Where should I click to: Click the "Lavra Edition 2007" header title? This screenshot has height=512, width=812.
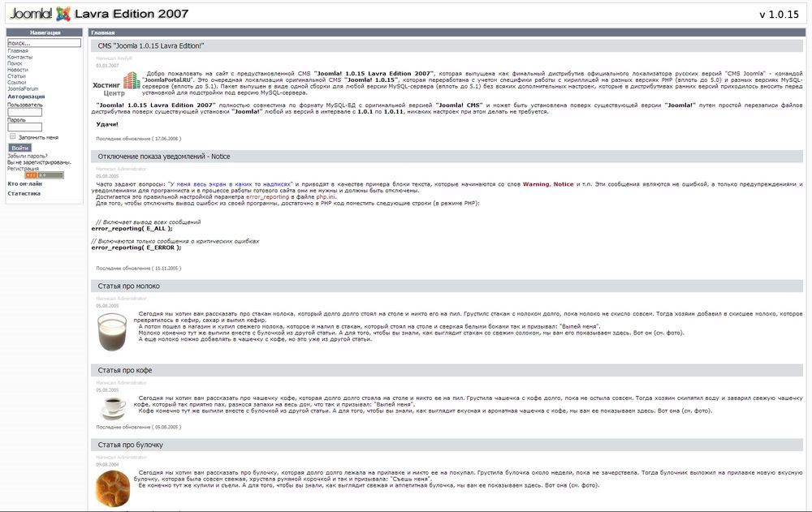click(132, 14)
